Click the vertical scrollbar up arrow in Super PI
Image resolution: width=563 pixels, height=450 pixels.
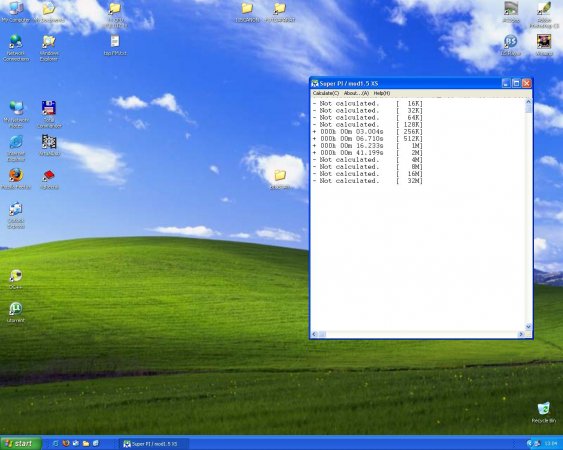tap(528, 102)
